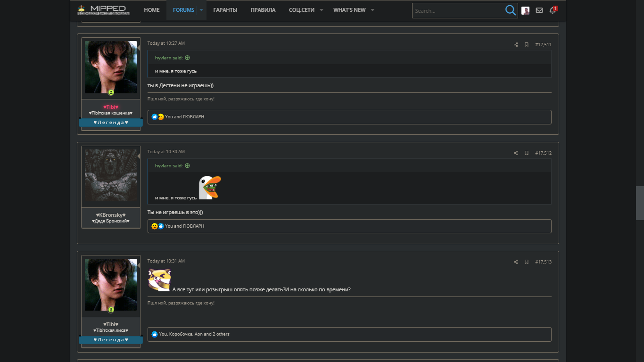Open your account avatar in header

pos(526,10)
